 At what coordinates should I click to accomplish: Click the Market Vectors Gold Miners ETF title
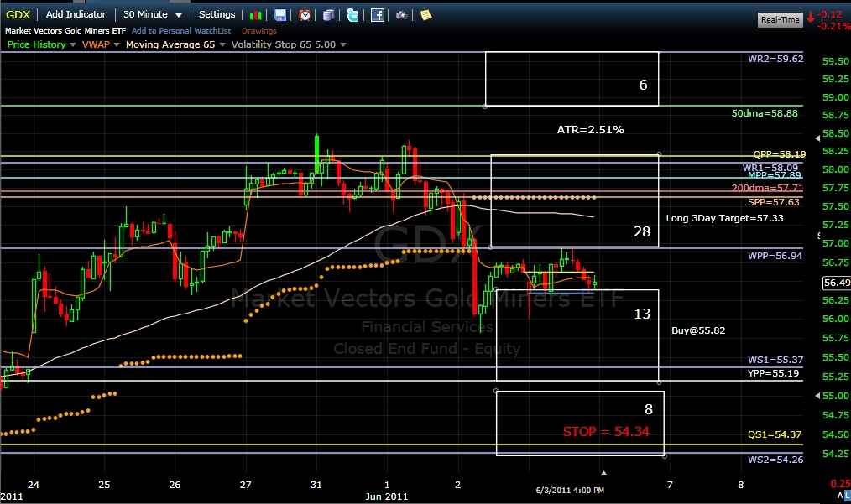(x=65, y=31)
